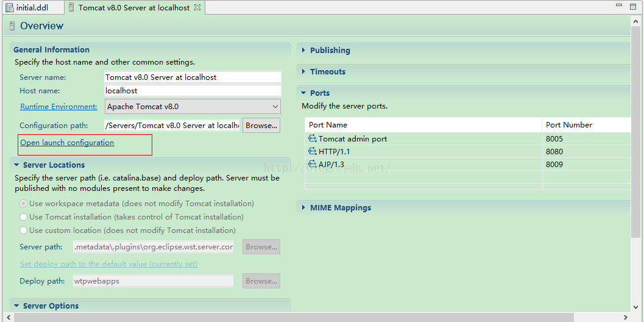Select the HTTP/1.1 port row
The height and width of the screenshot is (322, 644).
(468, 152)
